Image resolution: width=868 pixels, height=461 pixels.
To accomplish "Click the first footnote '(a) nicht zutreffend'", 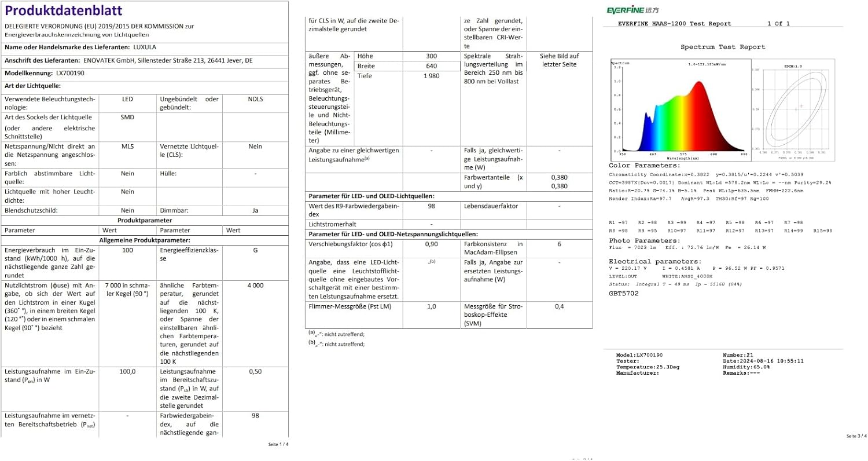I will (337, 334).
